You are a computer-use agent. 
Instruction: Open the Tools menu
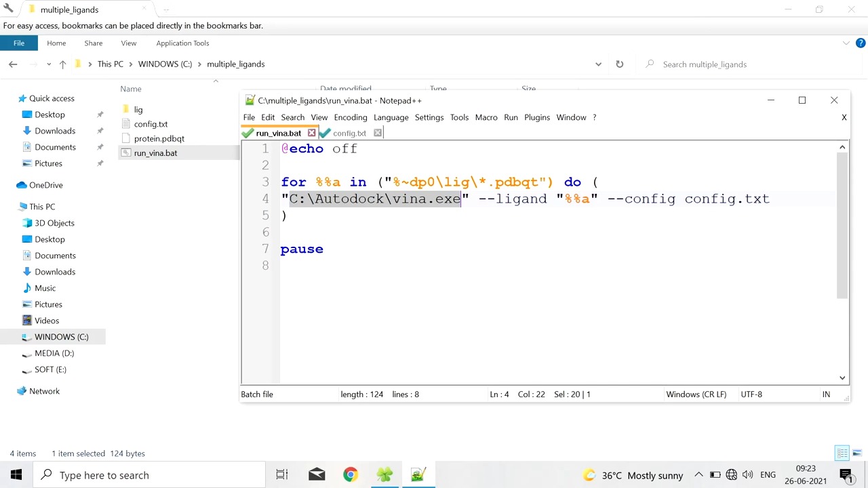tap(459, 117)
